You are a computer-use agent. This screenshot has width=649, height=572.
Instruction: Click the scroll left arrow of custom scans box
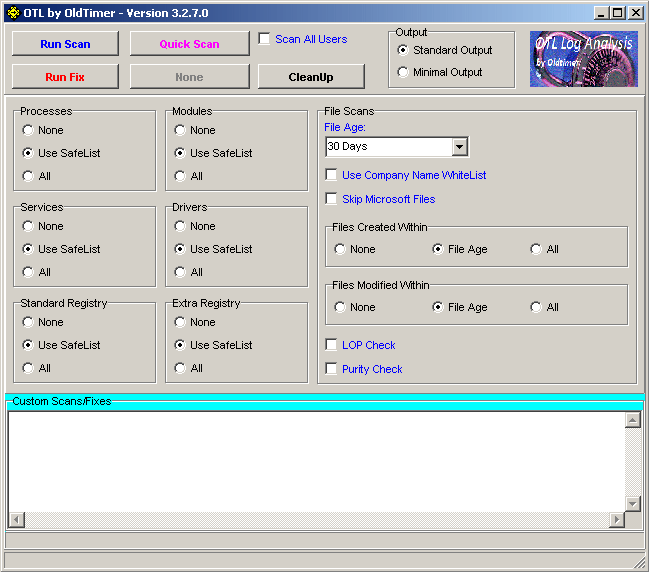17,519
